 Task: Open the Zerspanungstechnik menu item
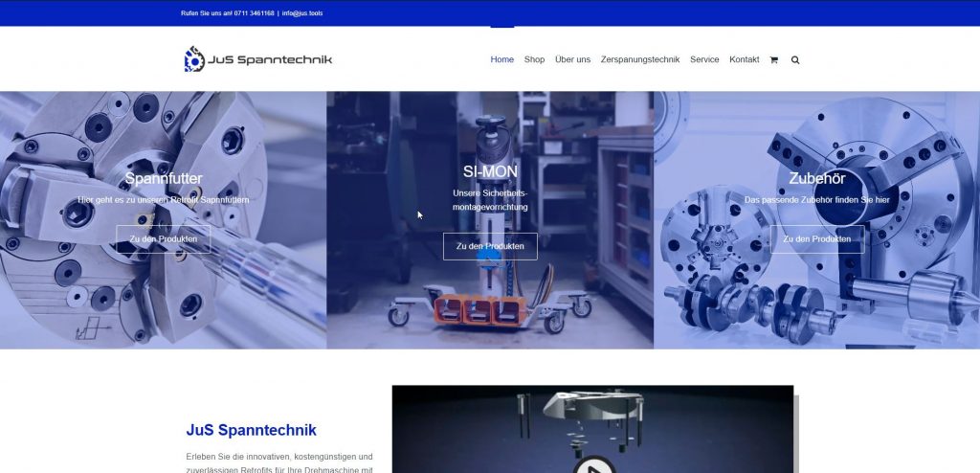pyautogui.click(x=640, y=59)
